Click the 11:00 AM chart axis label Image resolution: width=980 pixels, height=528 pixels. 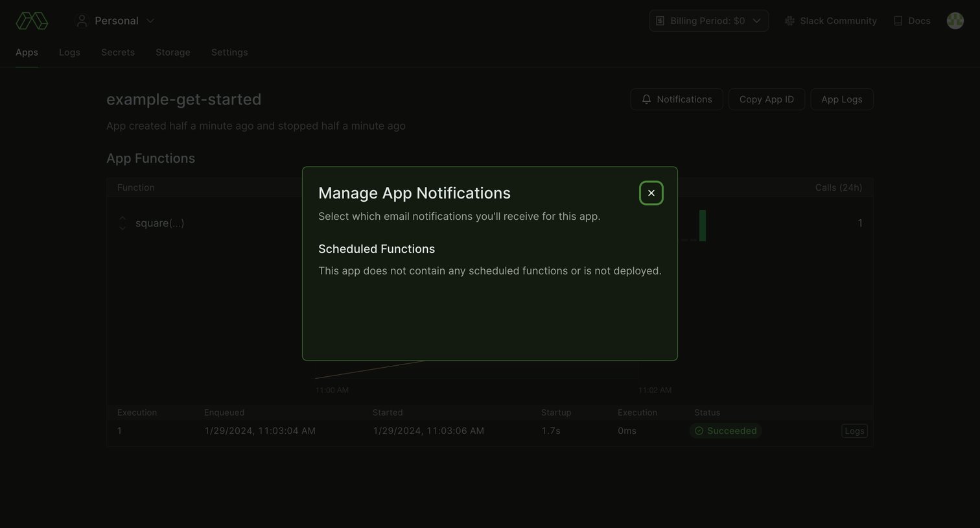click(x=332, y=390)
